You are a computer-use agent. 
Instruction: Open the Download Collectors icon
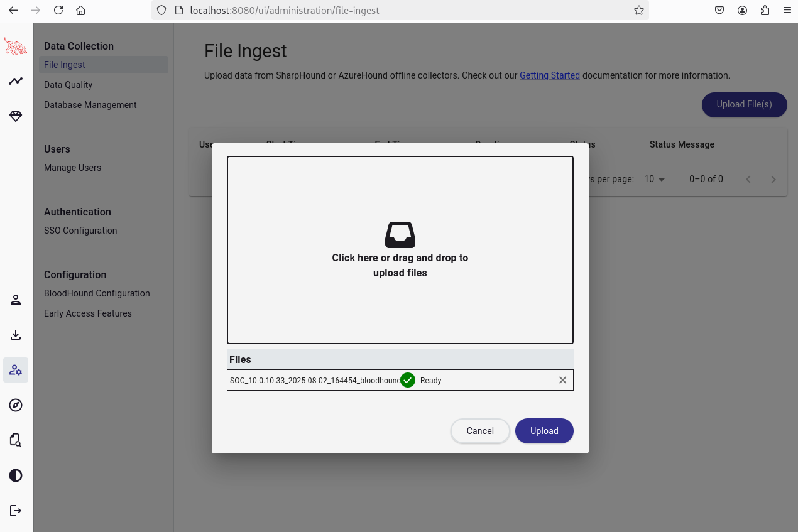[16, 335]
